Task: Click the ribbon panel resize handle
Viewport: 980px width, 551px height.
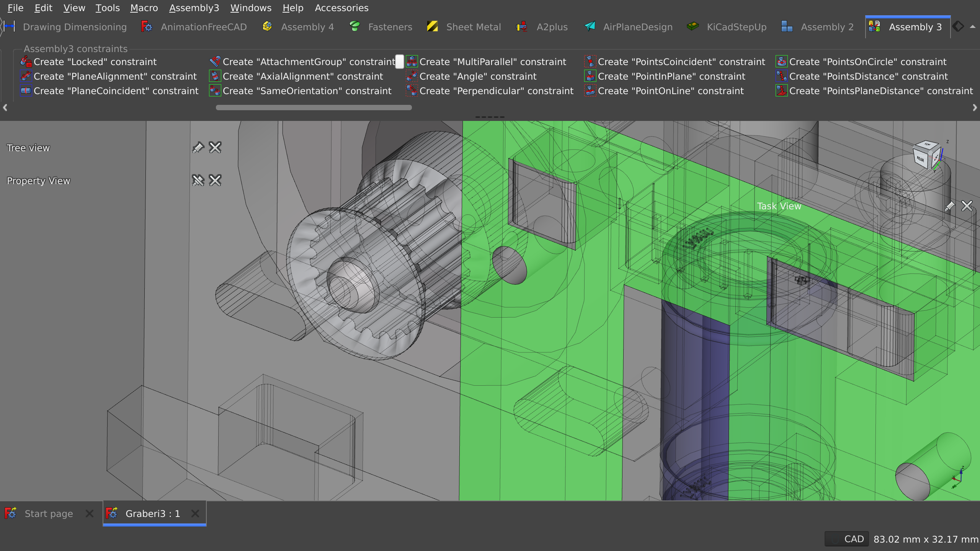Action: coord(490,117)
